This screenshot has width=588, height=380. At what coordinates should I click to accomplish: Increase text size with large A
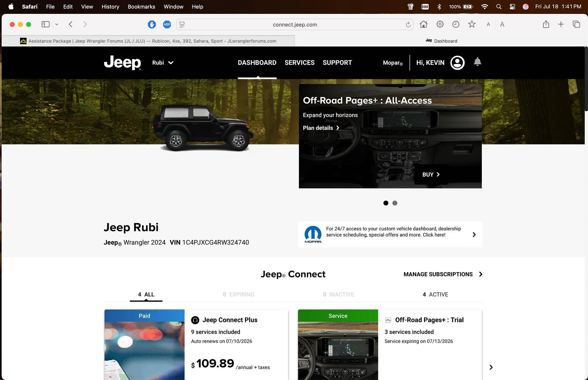[x=502, y=24]
